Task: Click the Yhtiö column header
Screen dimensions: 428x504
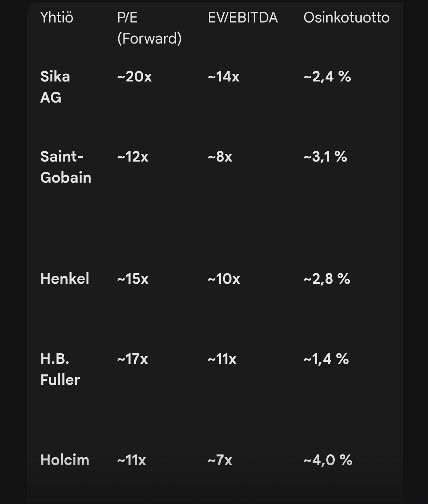Action: (x=57, y=18)
